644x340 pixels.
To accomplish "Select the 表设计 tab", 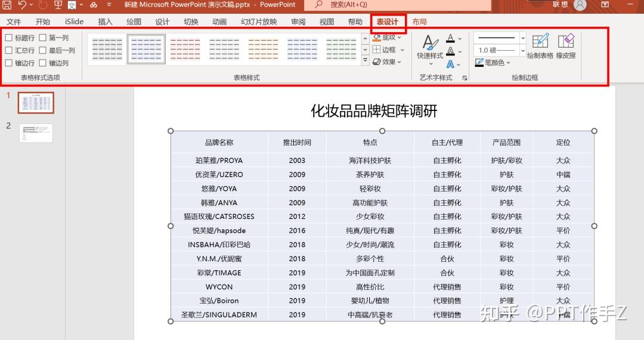I will [x=388, y=21].
